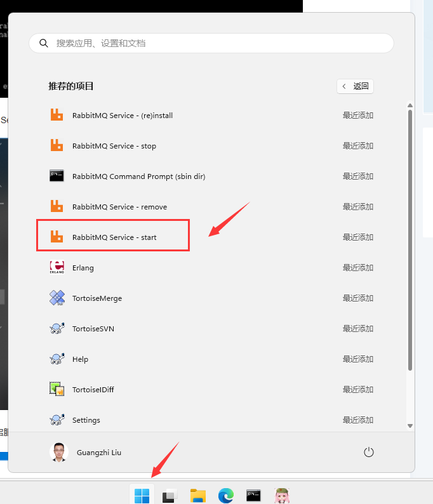
Task: Click the scrollbar up arrow
Action: click(x=410, y=105)
